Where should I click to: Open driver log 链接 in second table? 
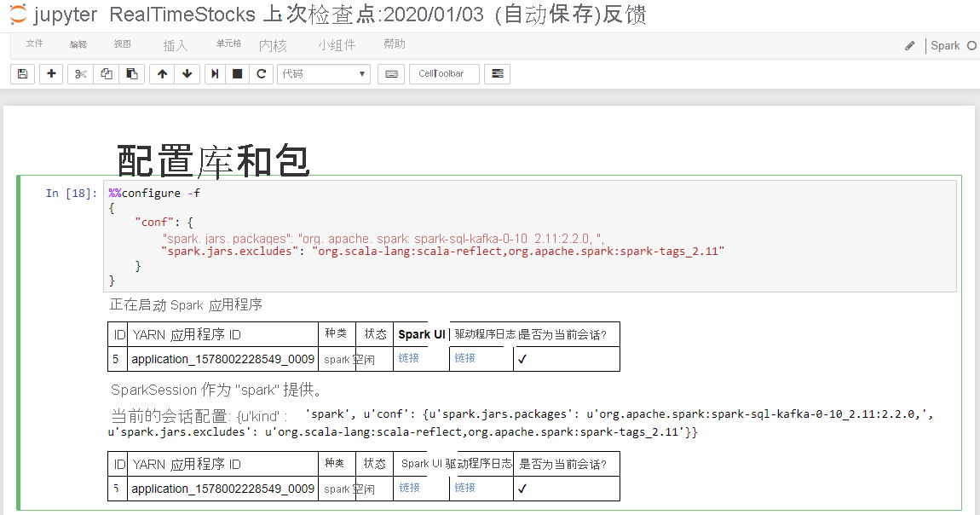coord(465,488)
